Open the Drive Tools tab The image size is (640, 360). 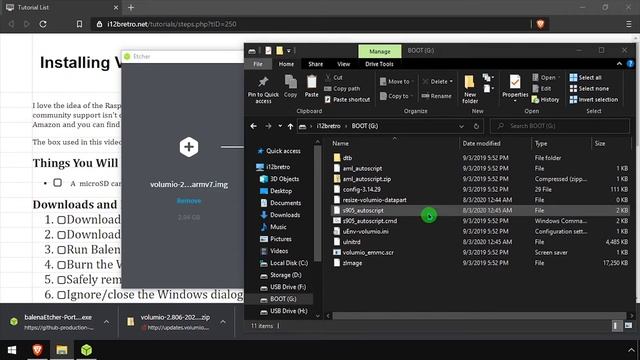(x=379, y=64)
